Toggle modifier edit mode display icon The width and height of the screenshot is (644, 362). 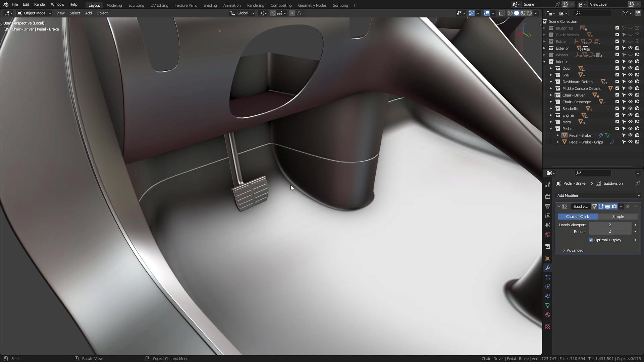coord(601,206)
